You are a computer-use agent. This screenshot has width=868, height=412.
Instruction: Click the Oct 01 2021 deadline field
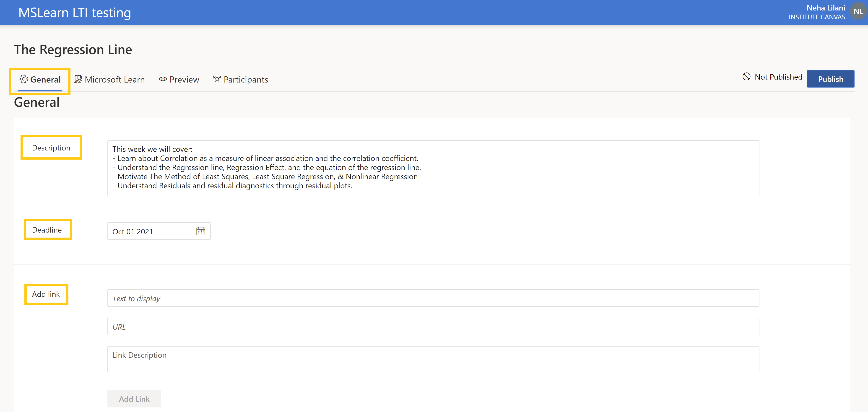pyautogui.click(x=159, y=231)
